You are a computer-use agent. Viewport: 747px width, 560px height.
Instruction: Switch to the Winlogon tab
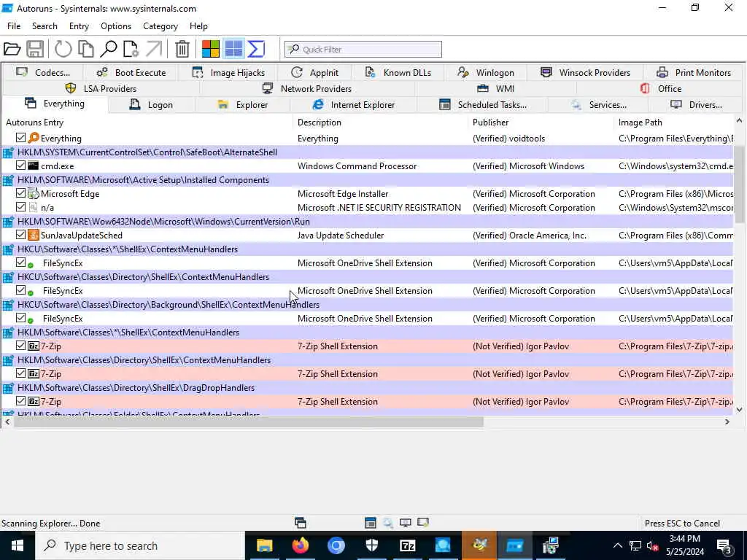[485, 72]
